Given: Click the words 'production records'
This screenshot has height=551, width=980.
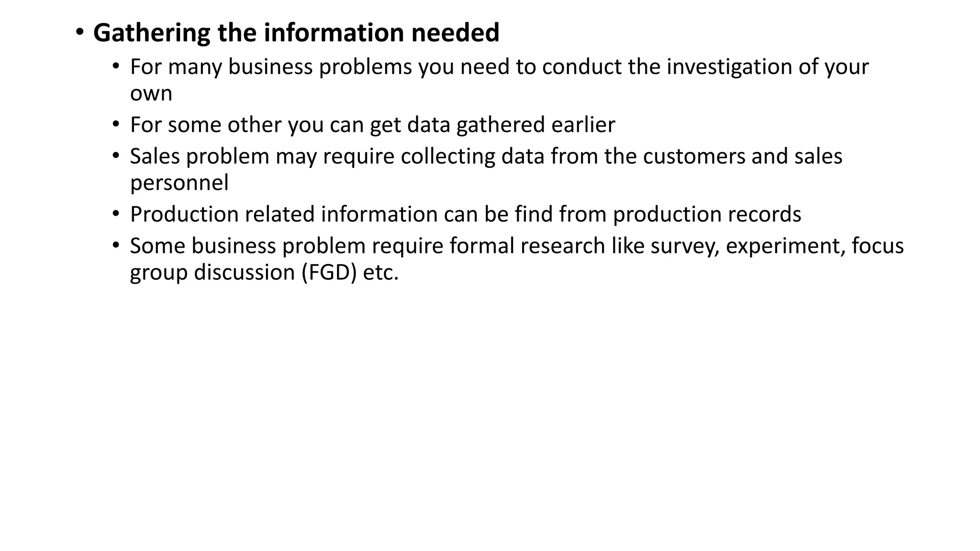Looking at the screenshot, I should click(707, 214).
